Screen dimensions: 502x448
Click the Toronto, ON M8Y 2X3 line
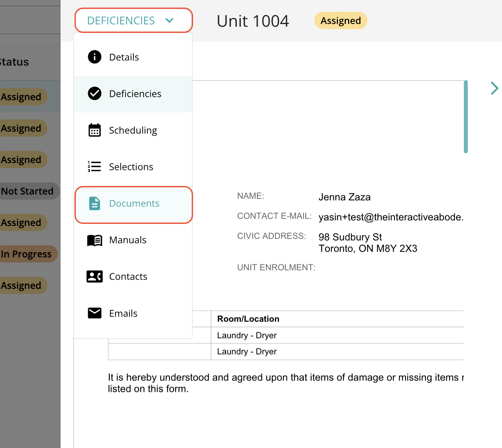[368, 248]
